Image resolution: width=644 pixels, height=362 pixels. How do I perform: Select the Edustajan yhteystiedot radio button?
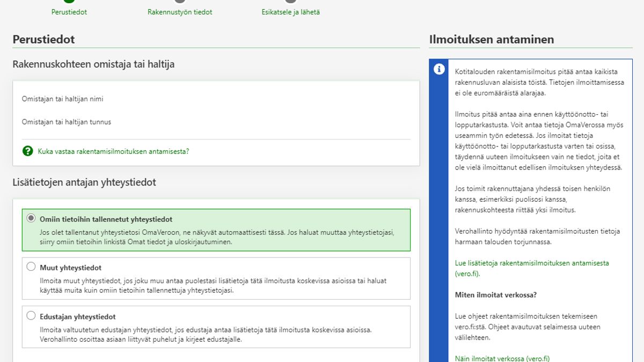[x=31, y=316]
